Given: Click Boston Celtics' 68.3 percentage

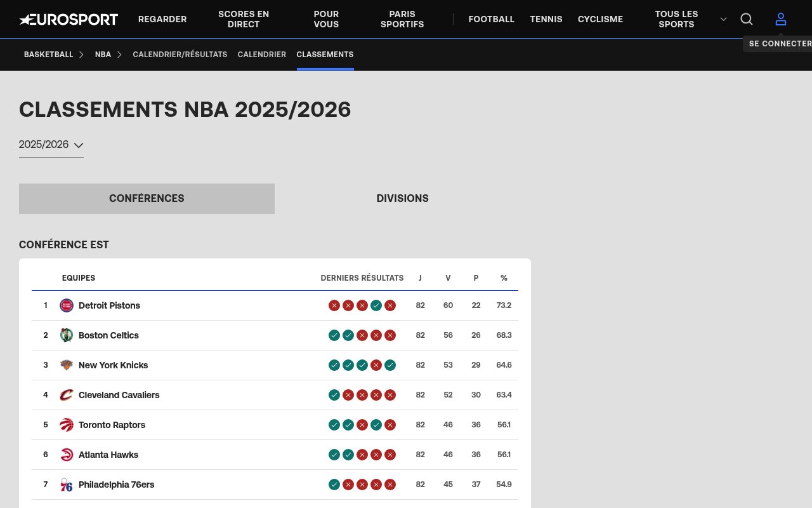Looking at the screenshot, I should pyautogui.click(x=504, y=335).
